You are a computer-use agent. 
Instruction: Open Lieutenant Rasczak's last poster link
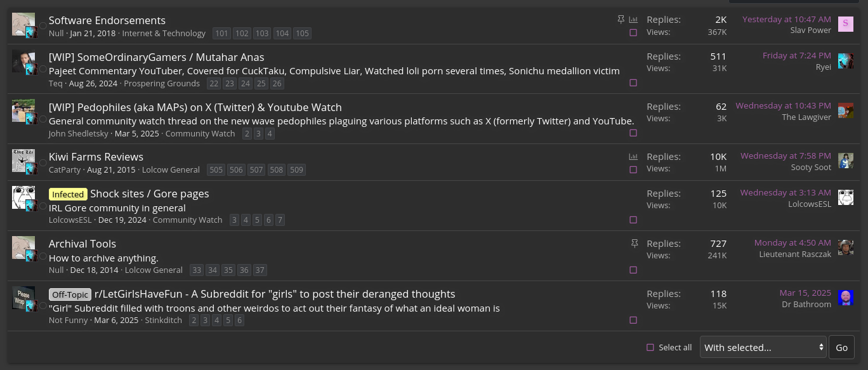pos(795,254)
